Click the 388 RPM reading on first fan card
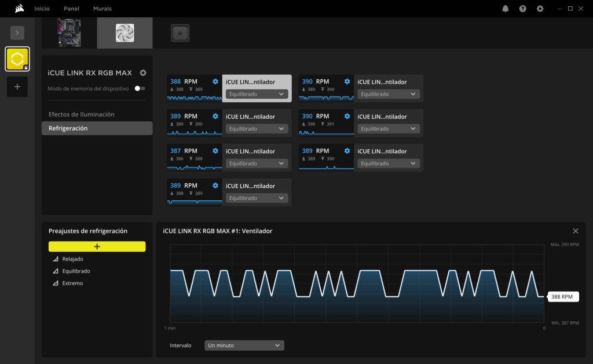 [x=184, y=81]
